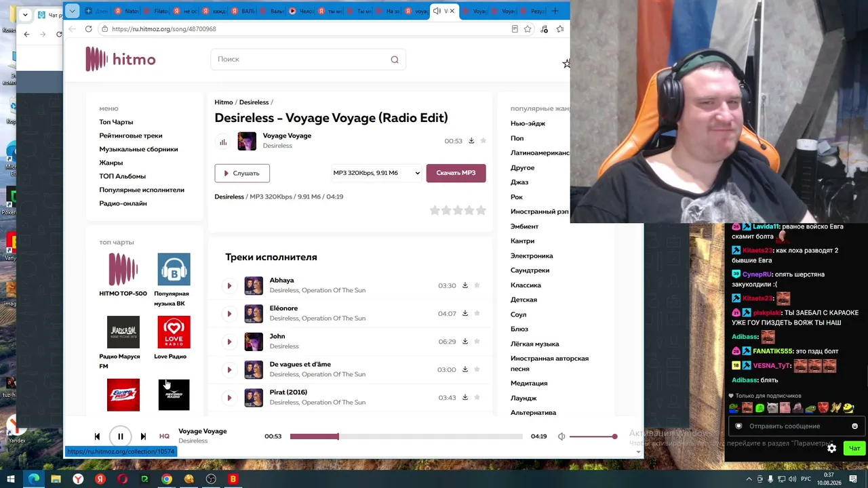
Task: Favorite Pirat (2016) with its star
Action: [x=477, y=397]
